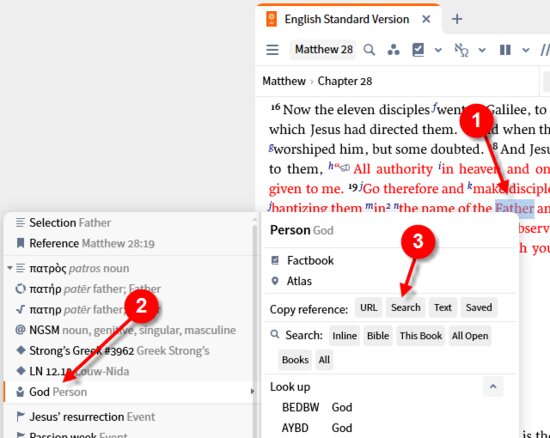
Task: Click the context menu scrollbar
Action: coord(255,326)
